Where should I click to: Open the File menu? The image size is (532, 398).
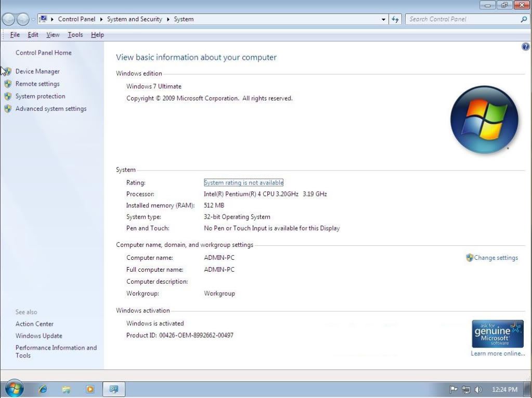(x=15, y=35)
